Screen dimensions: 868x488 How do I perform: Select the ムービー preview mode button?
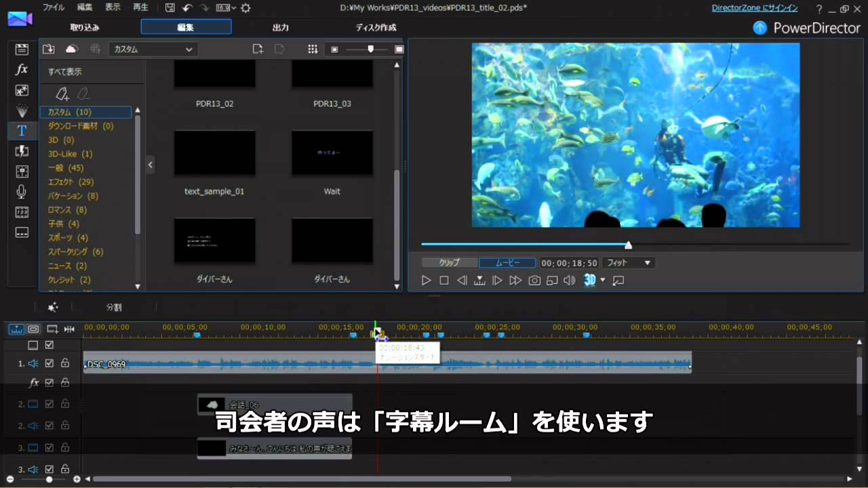507,262
